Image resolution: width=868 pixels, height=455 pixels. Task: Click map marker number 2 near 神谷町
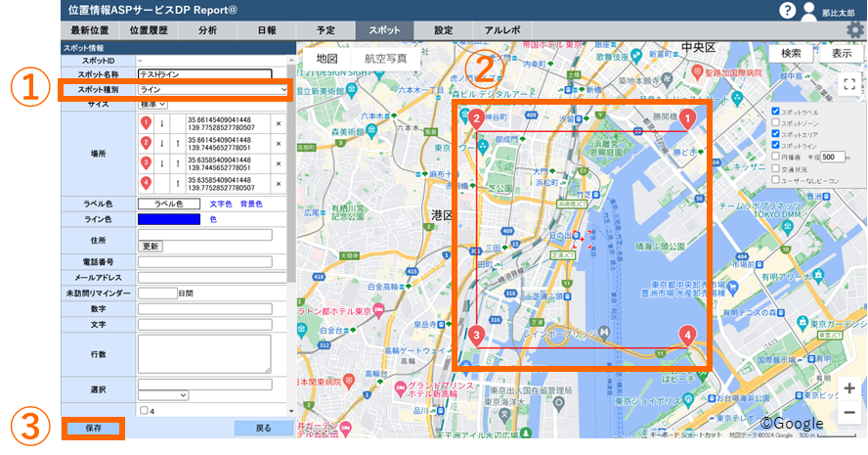pos(477,119)
